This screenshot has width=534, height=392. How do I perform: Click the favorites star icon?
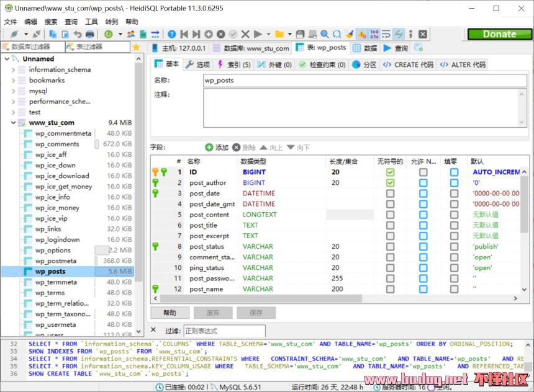[x=136, y=47]
